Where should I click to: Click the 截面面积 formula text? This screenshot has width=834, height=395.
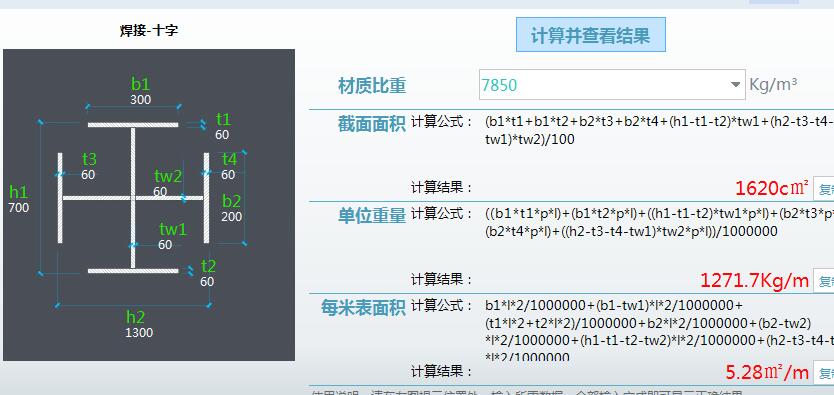pos(659,130)
